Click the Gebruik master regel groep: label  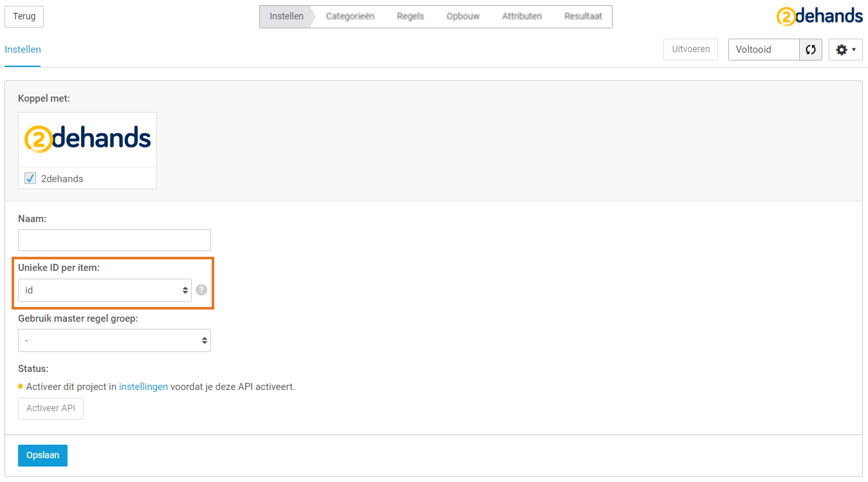[78, 319]
